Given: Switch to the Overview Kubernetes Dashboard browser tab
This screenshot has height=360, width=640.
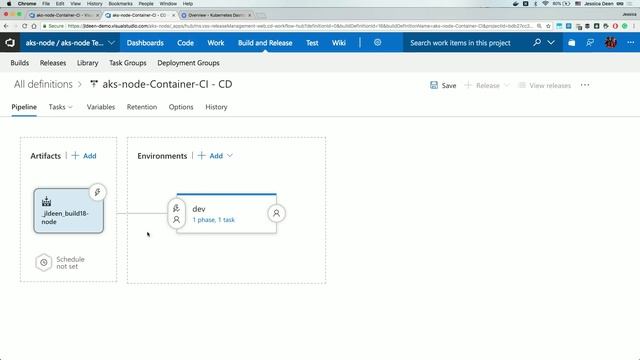Looking at the screenshot, I should 216,15.
